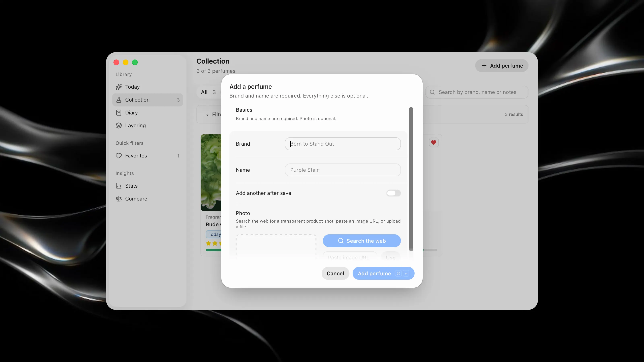This screenshot has width=644, height=362.
Task: Minimize the window with yellow button
Action: [x=126, y=63]
